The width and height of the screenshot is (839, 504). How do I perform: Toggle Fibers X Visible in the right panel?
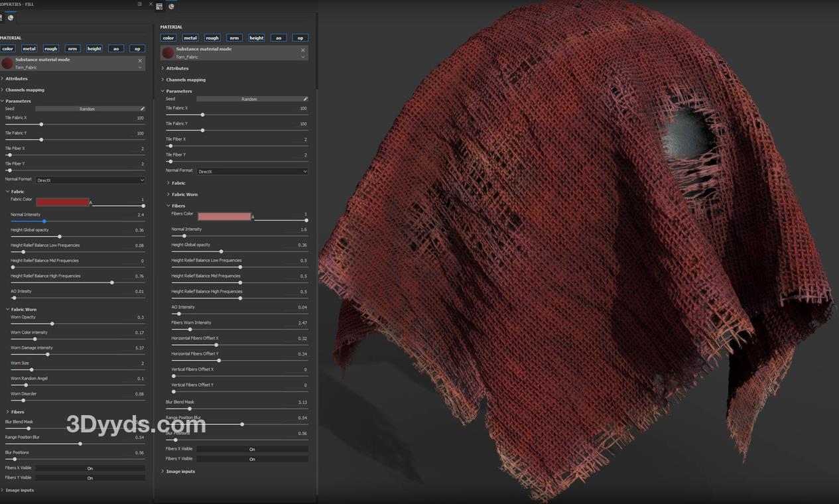(252, 449)
